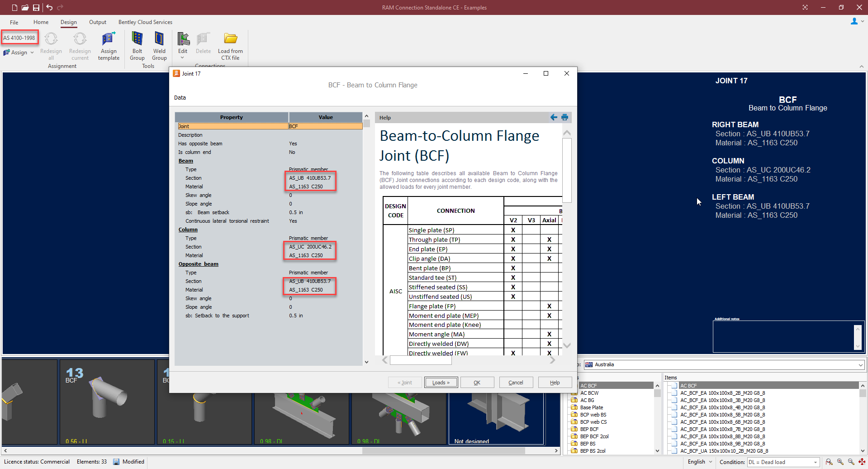Image resolution: width=868 pixels, height=469 pixels.
Task: Click the Opposite beam Material value AS_1163 C250
Action: 306,290
